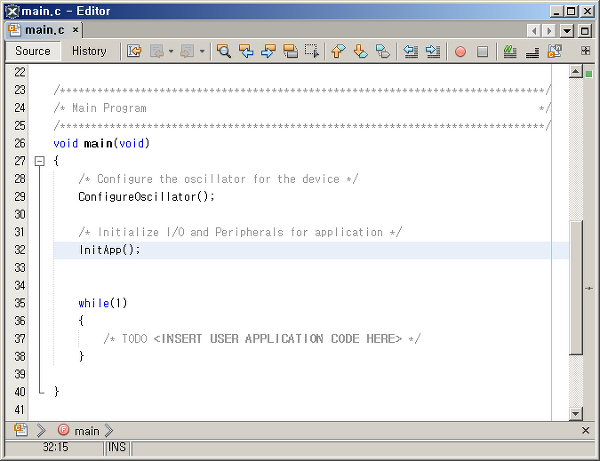Click the editor icon in the title bar
Screen dimensions: 600x461
pyautogui.click(x=12, y=11)
